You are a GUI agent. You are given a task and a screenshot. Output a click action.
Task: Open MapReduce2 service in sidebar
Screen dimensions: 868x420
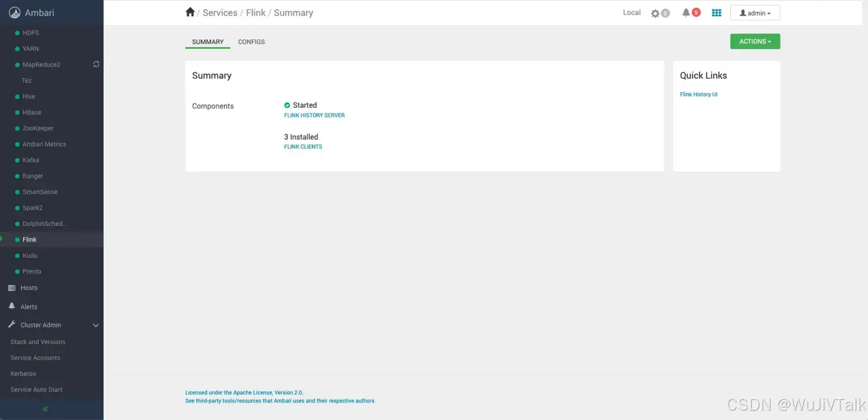(42, 65)
